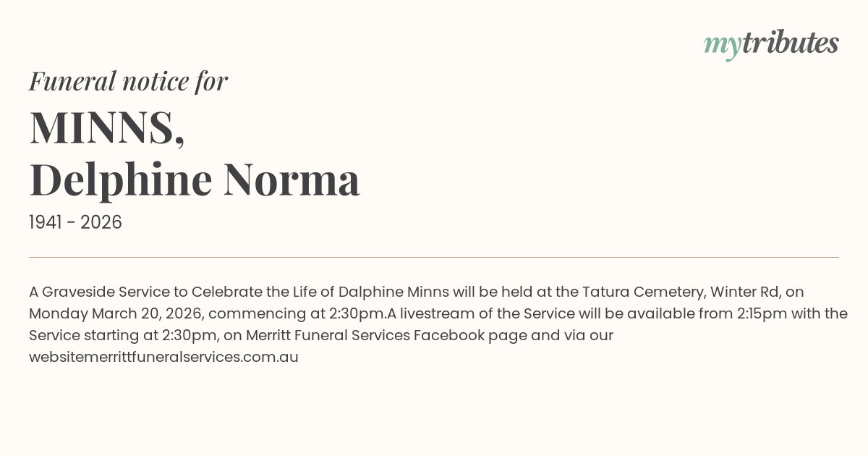Click the mytributes logo
The image size is (868, 456).
tap(771, 43)
